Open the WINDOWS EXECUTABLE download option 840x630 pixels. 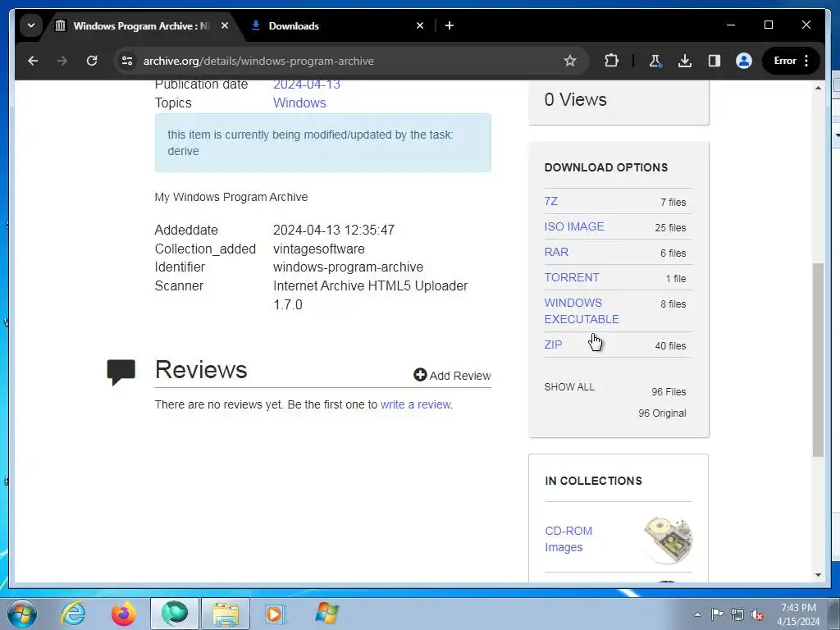[582, 311]
